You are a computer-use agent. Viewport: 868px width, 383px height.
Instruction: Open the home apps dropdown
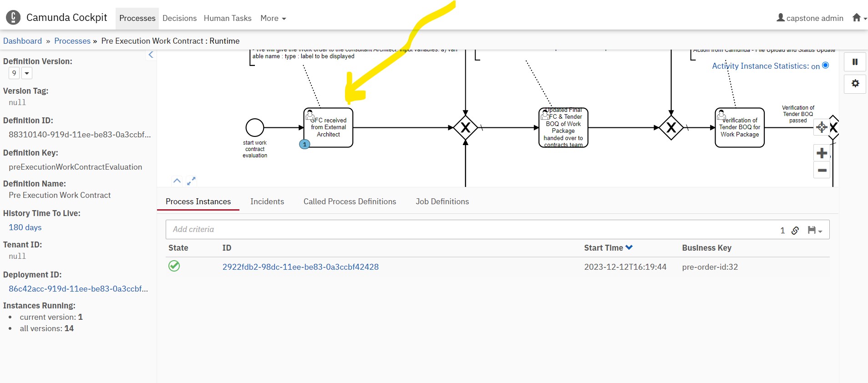859,18
